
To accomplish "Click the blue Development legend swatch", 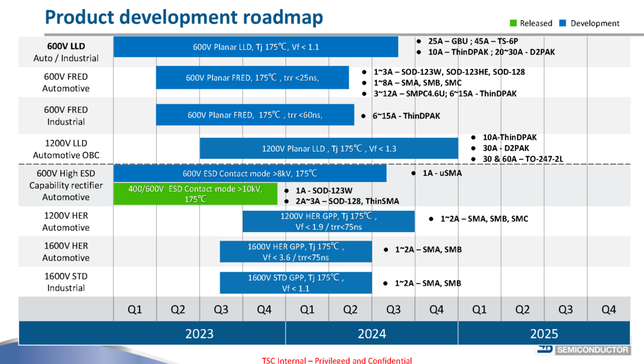I will pyautogui.click(x=563, y=23).
